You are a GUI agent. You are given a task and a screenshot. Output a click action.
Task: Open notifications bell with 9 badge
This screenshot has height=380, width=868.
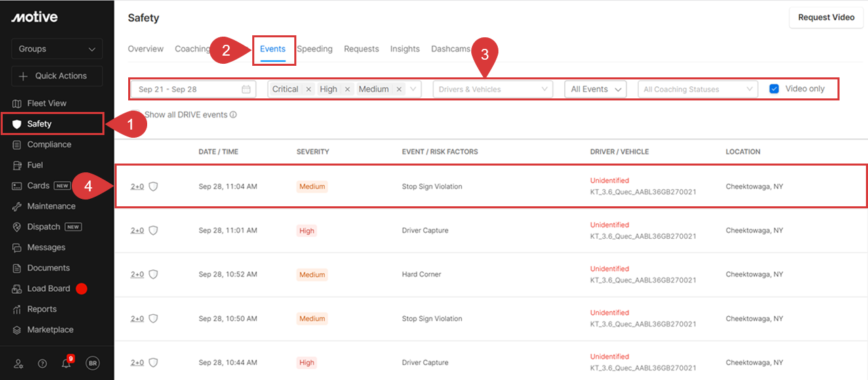pyautogui.click(x=66, y=364)
